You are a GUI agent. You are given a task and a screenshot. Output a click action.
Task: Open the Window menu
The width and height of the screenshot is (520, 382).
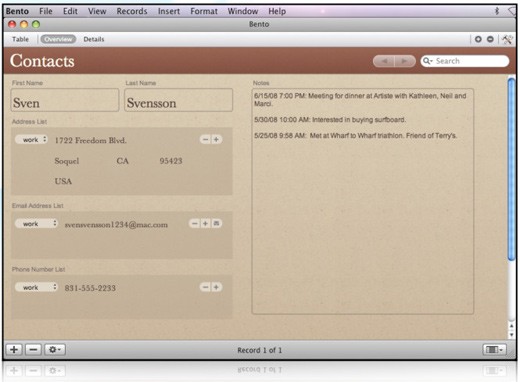(x=243, y=11)
